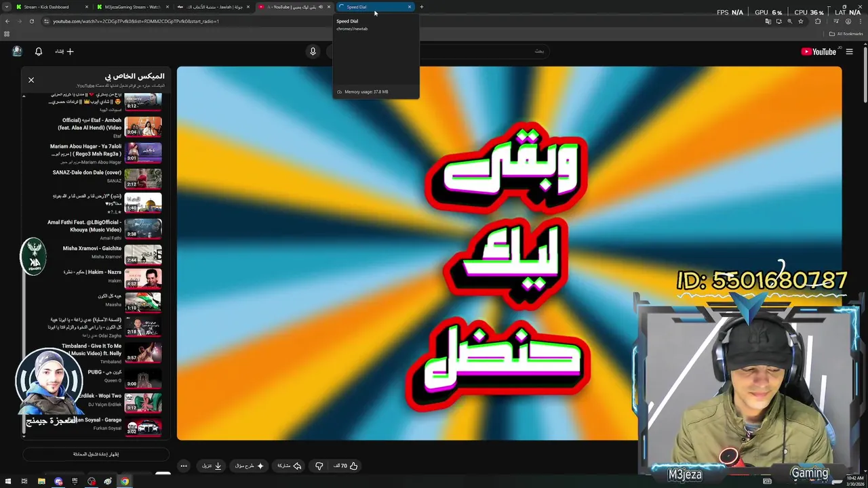
Task: Select the YouTube browser tab
Action: click(x=294, y=7)
